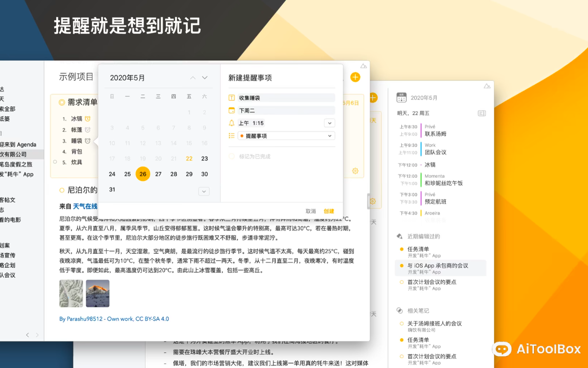Click the bell alarm icon in reminder form
Image resolution: width=588 pixels, height=368 pixels.
(231, 123)
